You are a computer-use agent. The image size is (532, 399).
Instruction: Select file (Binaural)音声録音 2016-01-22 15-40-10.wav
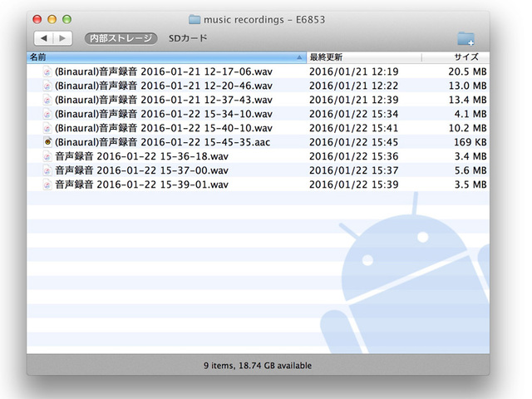[163, 128]
